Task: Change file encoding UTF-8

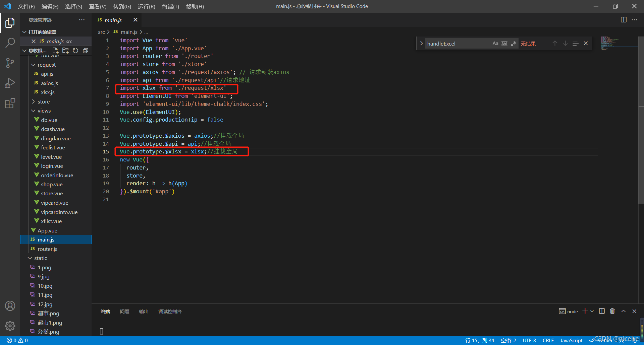Action: (529, 340)
